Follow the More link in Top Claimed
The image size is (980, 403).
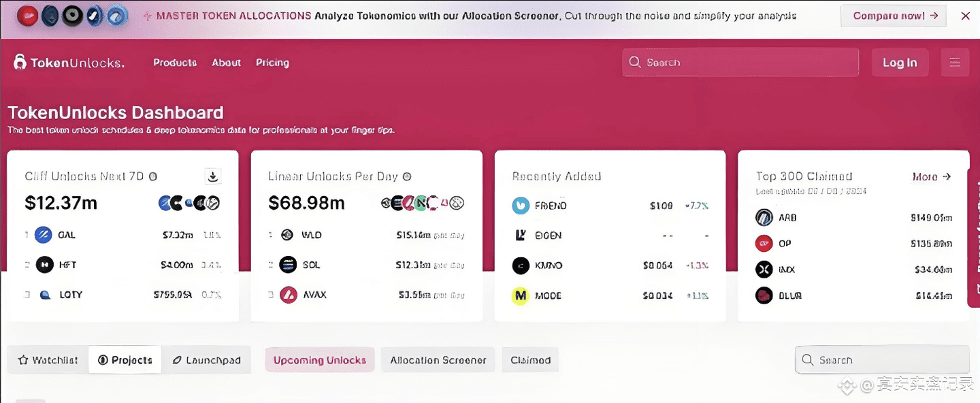[x=931, y=176]
